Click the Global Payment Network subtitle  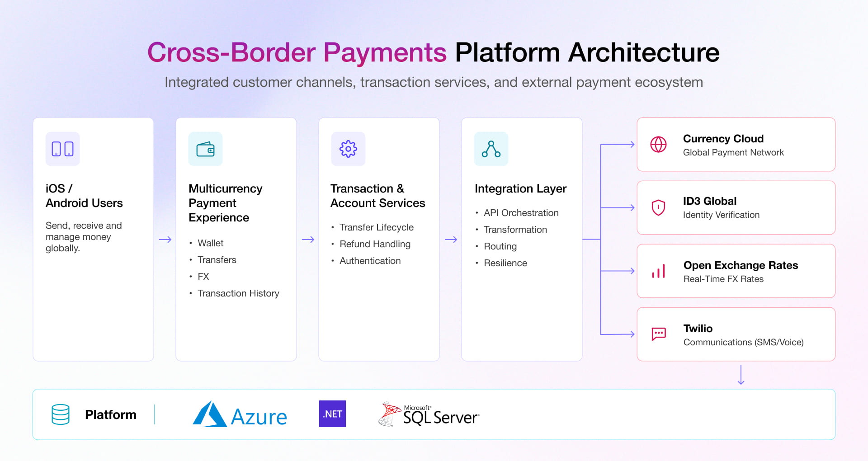pyautogui.click(x=733, y=153)
